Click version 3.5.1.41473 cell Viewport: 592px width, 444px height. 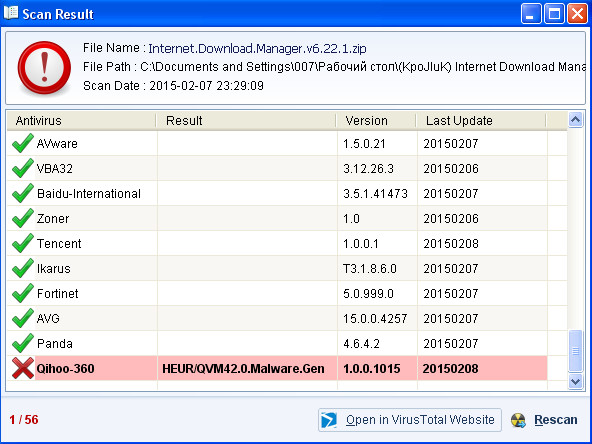coord(375,193)
